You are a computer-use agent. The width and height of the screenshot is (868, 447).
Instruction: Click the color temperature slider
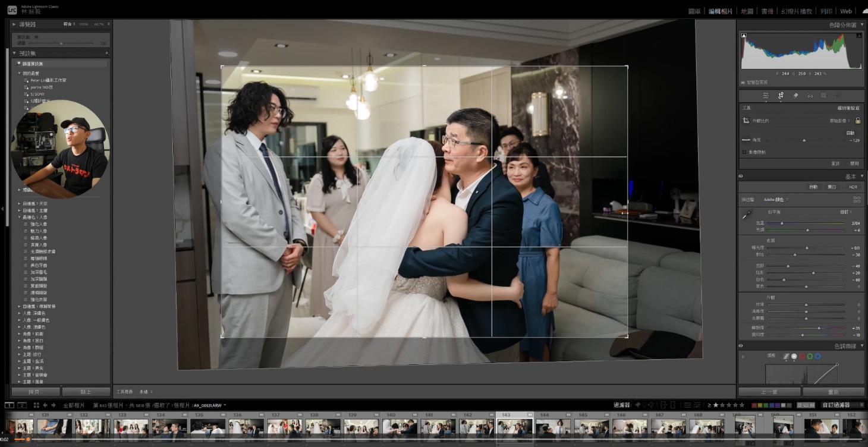pyautogui.click(x=806, y=223)
